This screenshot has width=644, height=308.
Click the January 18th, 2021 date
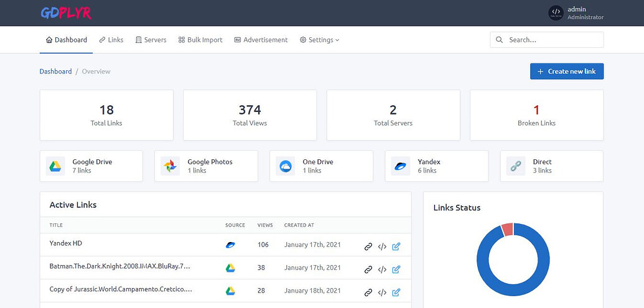(312, 291)
